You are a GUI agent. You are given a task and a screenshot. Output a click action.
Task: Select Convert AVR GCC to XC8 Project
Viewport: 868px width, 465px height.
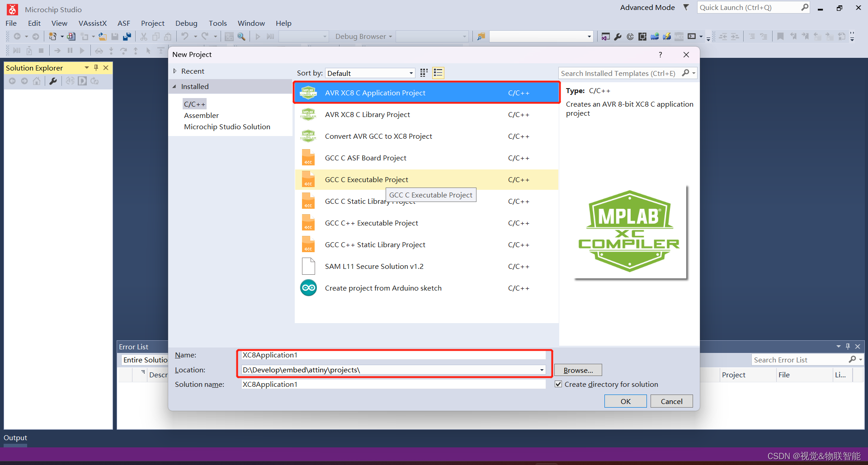[427, 136]
